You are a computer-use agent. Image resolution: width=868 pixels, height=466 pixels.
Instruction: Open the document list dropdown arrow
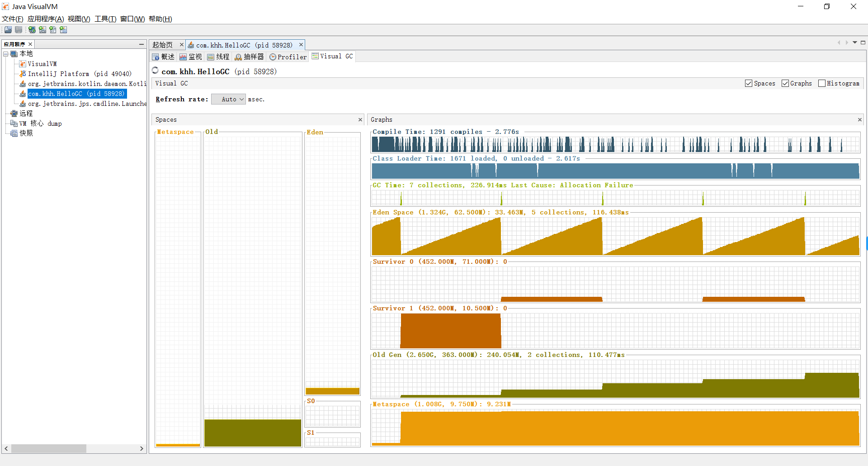click(855, 43)
